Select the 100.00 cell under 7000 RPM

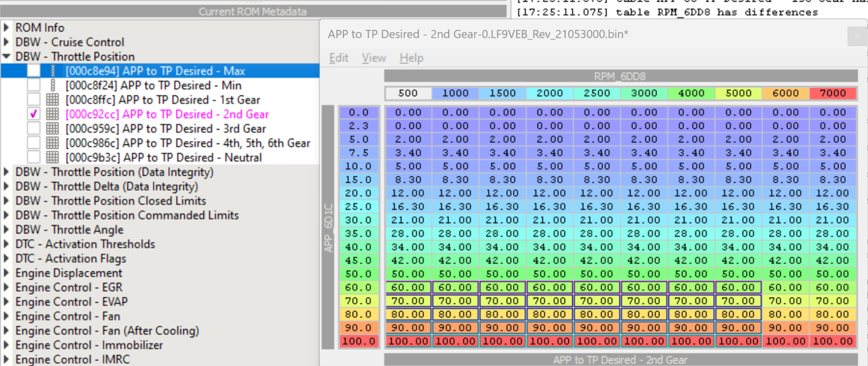(832, 341)
